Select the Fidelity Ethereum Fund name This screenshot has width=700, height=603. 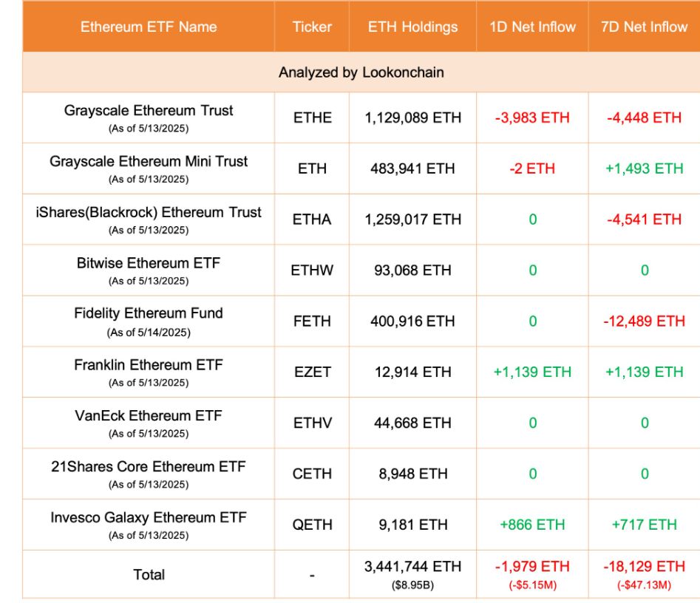pos(149,313)
